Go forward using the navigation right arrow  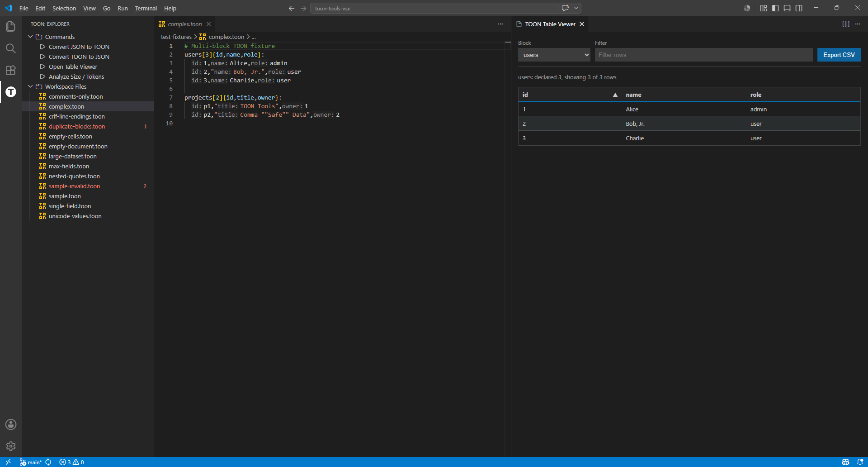(303, 8)
